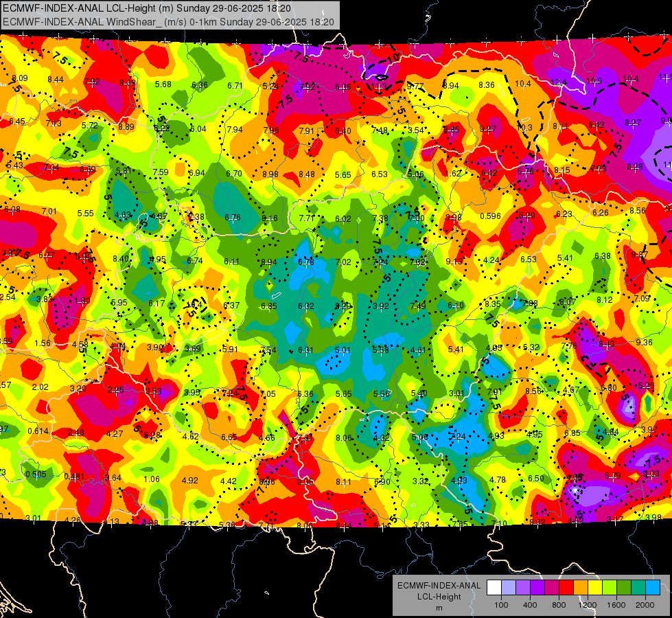
Task: Click the wind shear value 2.02
Action: click(40, 387)
